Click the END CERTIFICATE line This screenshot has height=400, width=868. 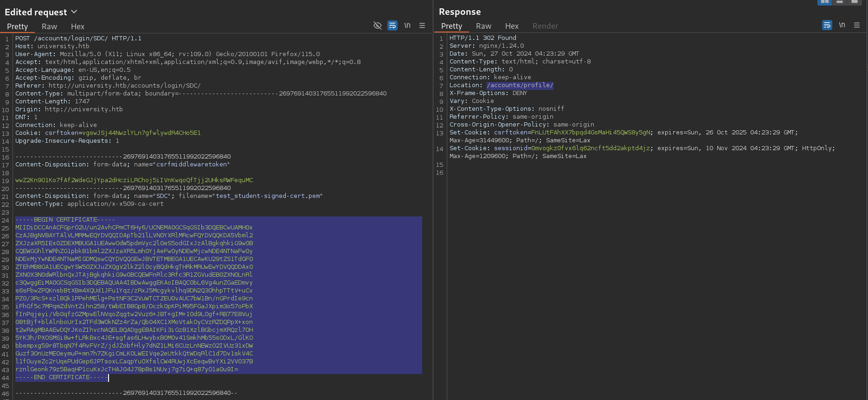[x=62, y=377]
